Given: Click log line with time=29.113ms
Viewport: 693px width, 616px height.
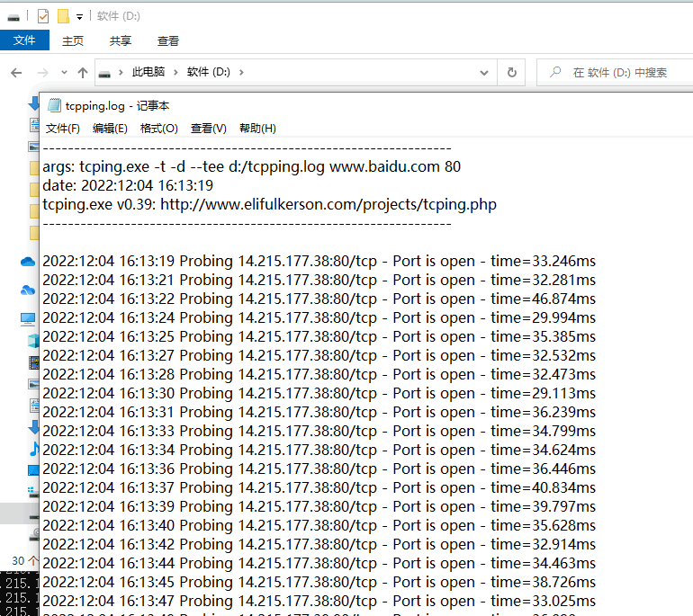Looking at the screenshot, I should pyautogui.click(x=319, y=394).
